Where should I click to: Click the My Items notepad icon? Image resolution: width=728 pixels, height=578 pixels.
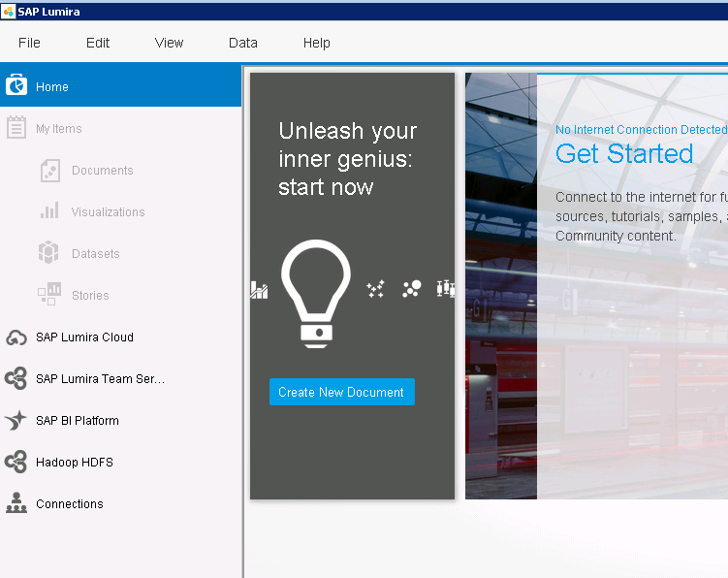16,127
